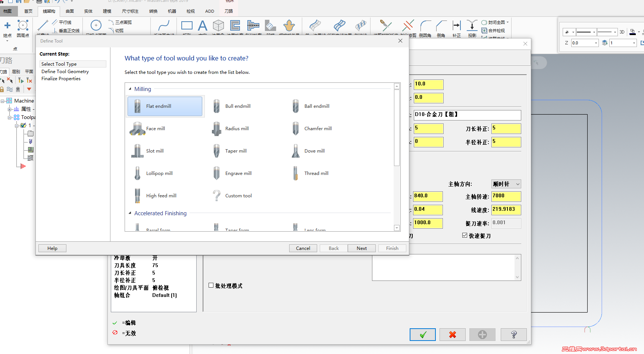The width and height of the screenshot is (644, 354).
Task: Pick the Lollipop mill tool type
Action: (x=153, y=173)
